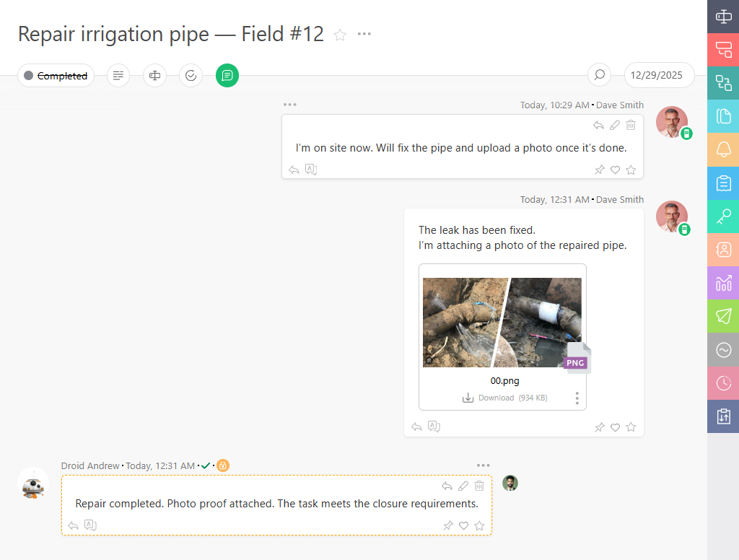739x560 pixels.
Task: Delete the "I'm on site now" message
Action: tap(631, 125)
